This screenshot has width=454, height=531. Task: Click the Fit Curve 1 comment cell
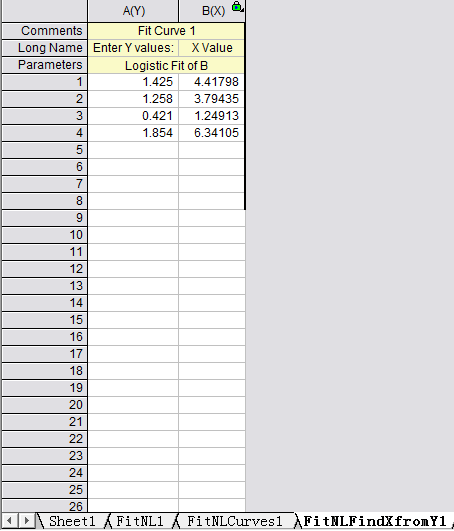pos(166,31)
